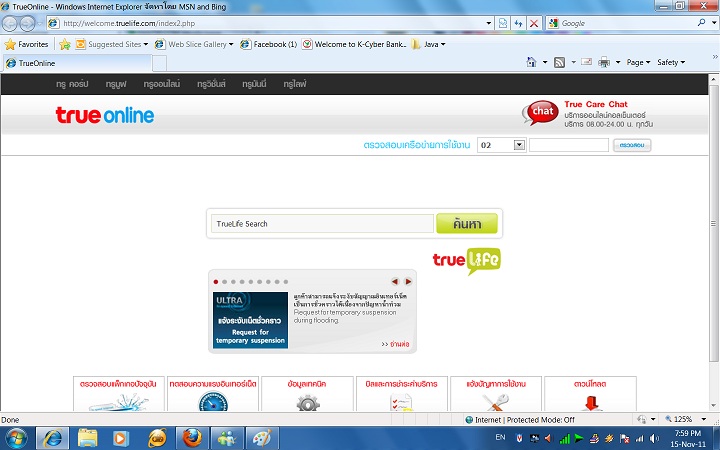
Task: Open ULTRA temporary suspension banner
Action: (x=251, y=320)
